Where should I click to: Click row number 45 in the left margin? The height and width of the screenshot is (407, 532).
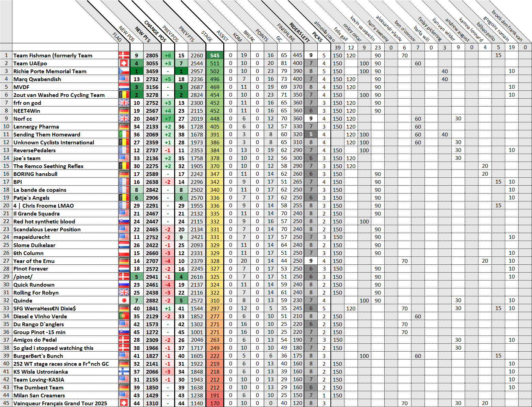pos(6,403)
